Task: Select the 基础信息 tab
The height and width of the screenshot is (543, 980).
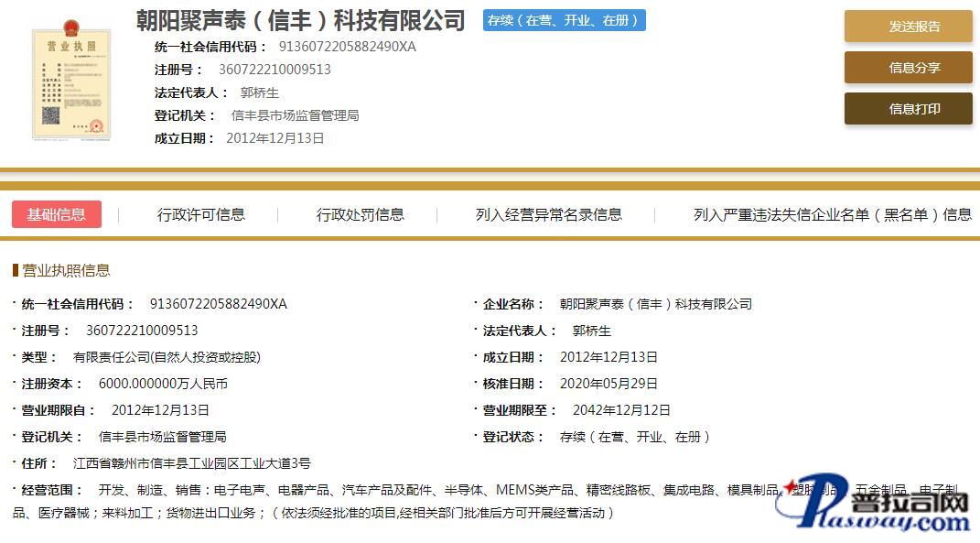Action: [x=57, y=214]
